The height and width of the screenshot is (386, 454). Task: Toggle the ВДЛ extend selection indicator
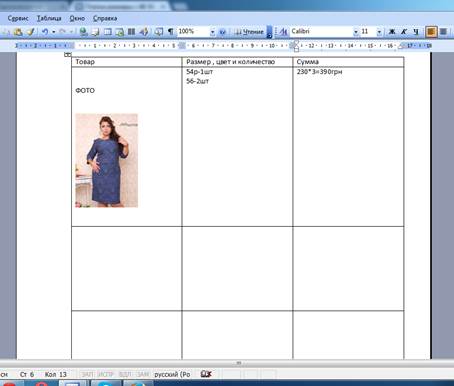click(125, 374)
